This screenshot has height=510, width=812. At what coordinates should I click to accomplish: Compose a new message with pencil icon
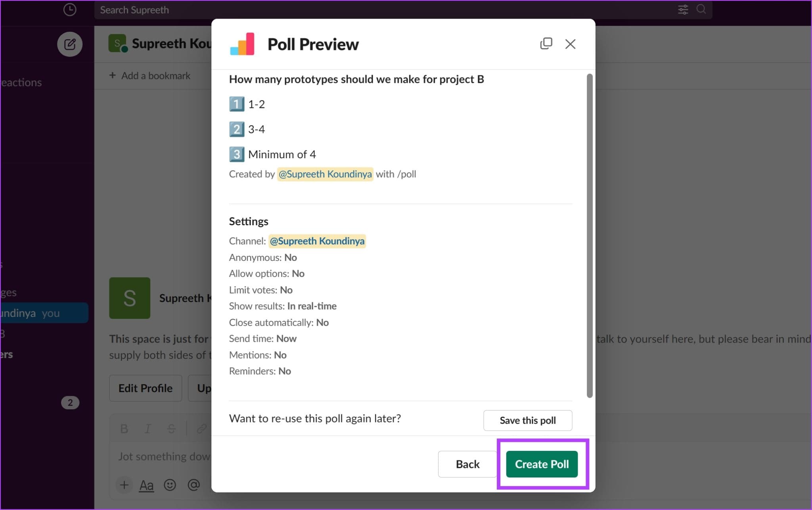coord(70,44)
